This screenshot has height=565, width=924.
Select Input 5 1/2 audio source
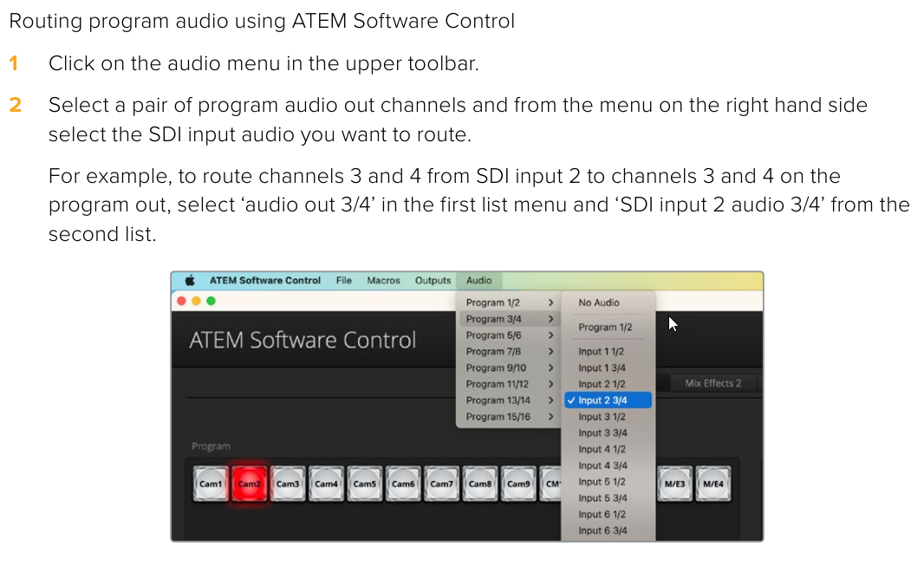coord(608,482)
